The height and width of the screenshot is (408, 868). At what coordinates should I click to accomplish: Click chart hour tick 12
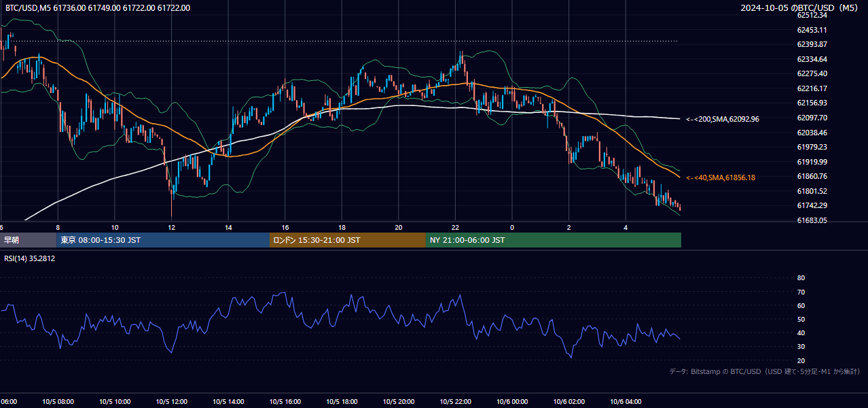click(x=172, y=227)
